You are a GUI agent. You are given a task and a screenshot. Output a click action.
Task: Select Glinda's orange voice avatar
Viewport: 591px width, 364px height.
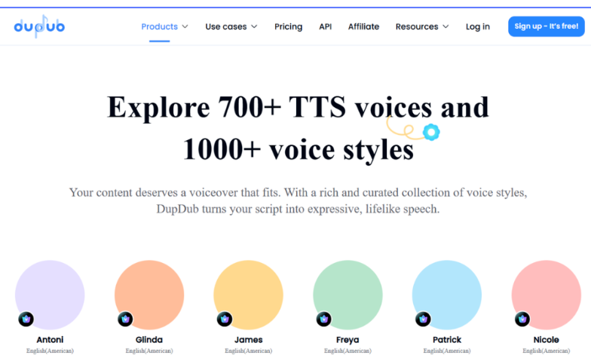(149, 294)
